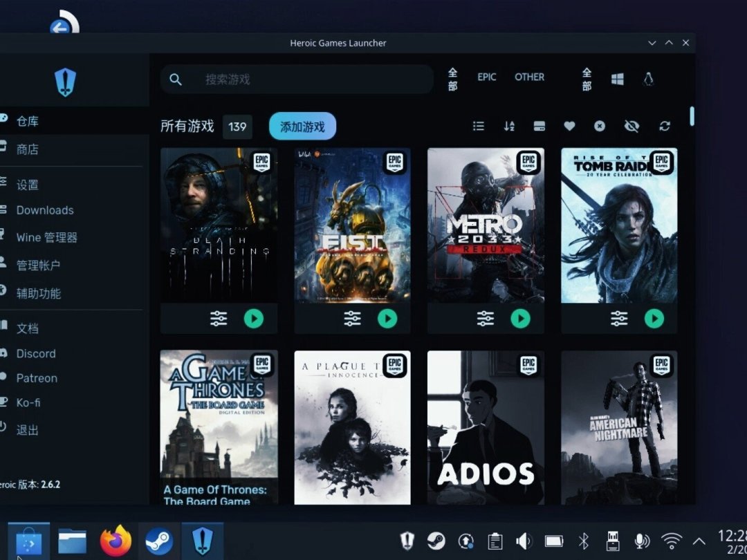Open settings for Metro 2033 Redux
The width and height of the screenshot is (747, 560).
tap(486, 319)
